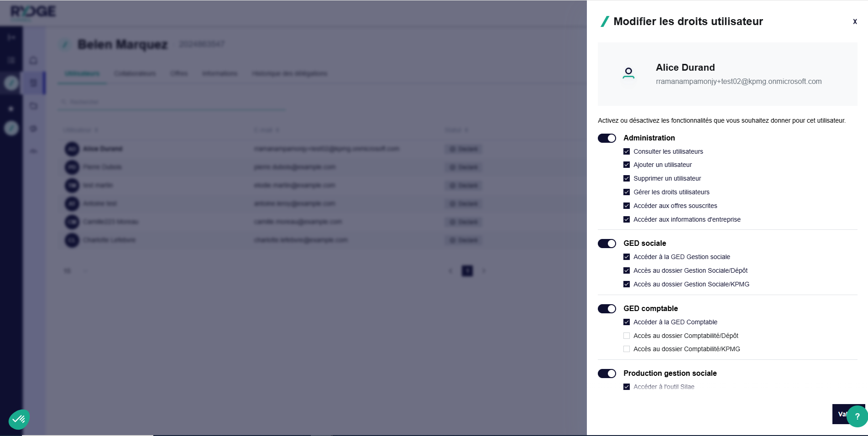Image resolution: width=868 pixels, height=436 pixels.
Task: Uncheck Supprimer un utilisateur
Action: coord(627,178)
